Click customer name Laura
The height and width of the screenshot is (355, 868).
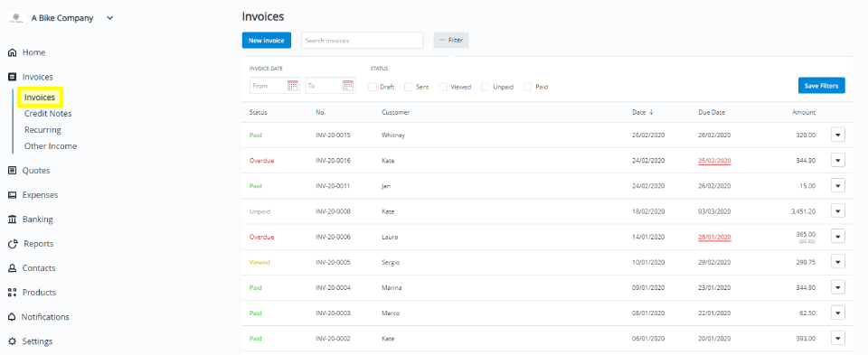[x=390, y=237]
